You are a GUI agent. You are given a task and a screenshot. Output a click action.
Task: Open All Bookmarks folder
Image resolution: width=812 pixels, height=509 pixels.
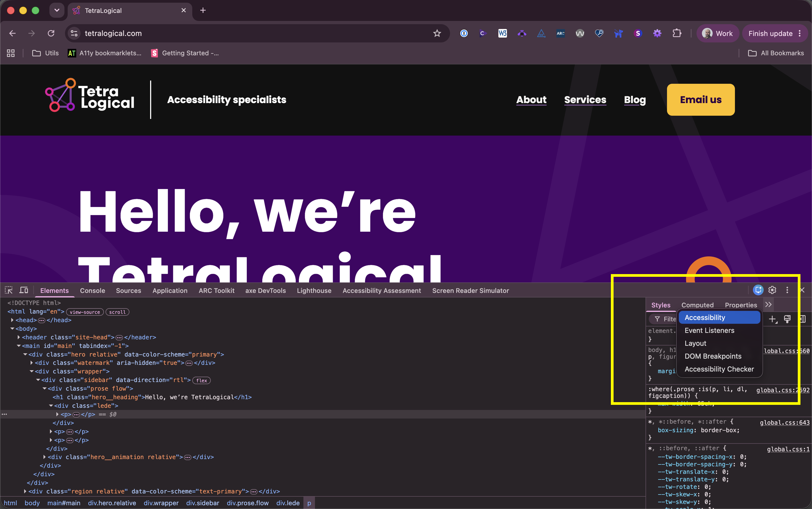pyautogui.click(x=776, y=53)
